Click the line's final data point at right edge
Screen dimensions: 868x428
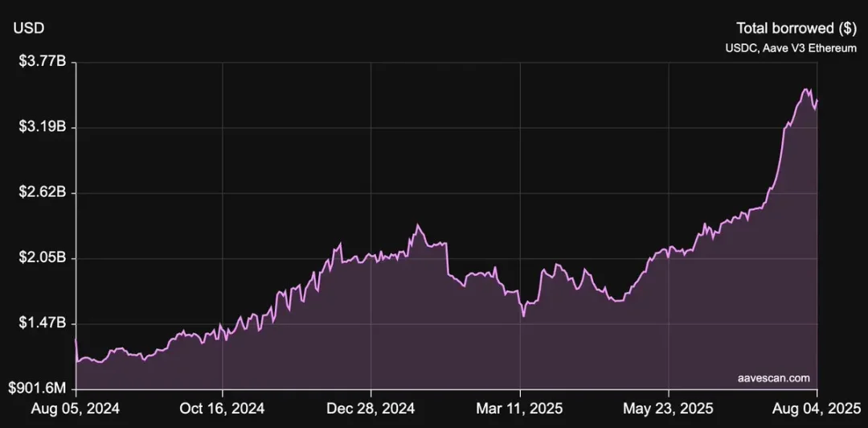[817, 101]
